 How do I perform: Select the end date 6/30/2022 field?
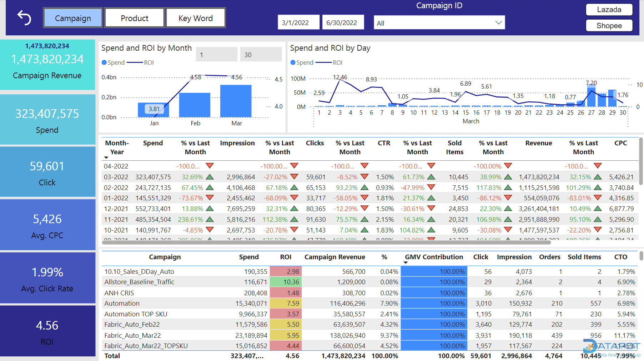pos(343,22)
